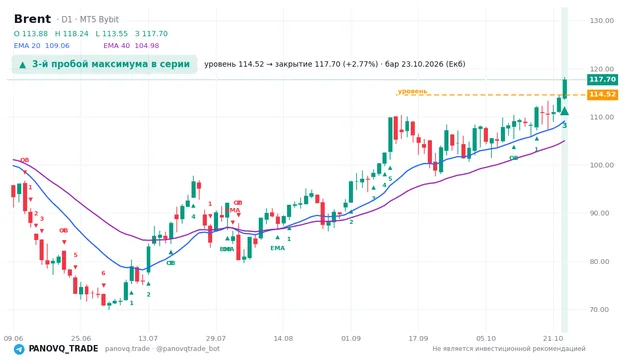Click the orange 114.52 level tag

pyautogui.click(x=602, y=95)
